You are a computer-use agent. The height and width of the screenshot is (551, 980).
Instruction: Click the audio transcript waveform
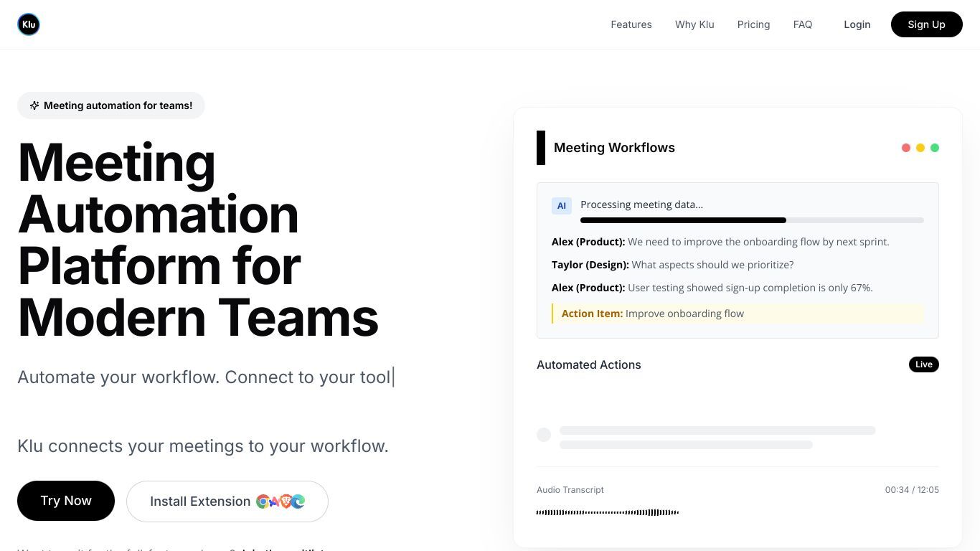pos(608,512)
